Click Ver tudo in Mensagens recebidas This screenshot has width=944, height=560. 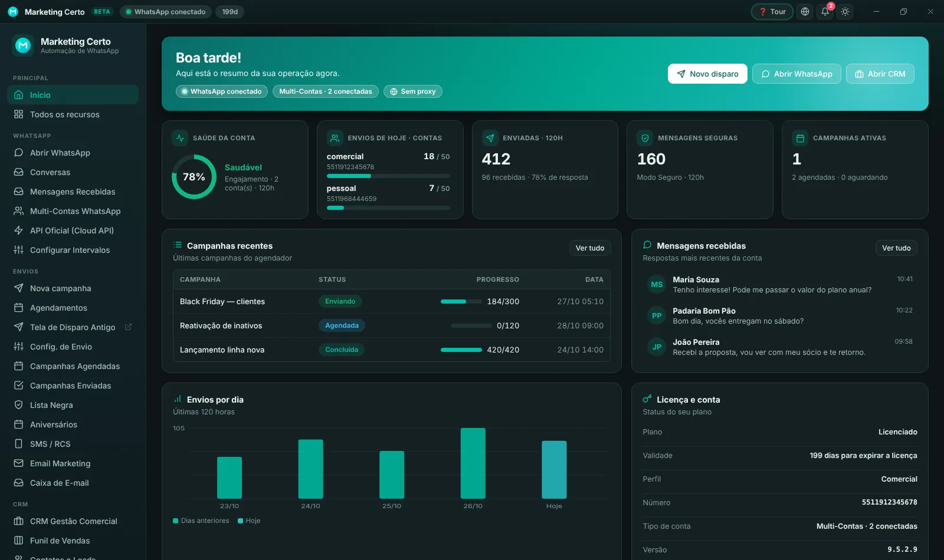point(896,248)
